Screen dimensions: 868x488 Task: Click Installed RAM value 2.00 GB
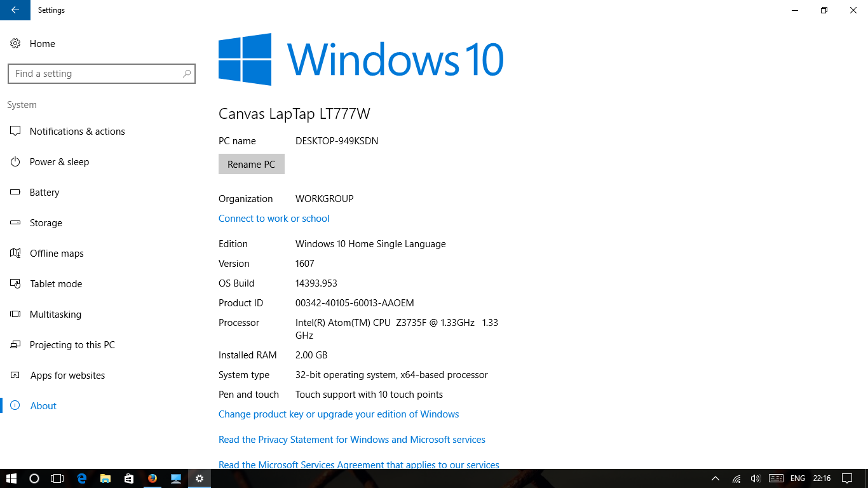(x=311, y=355)
